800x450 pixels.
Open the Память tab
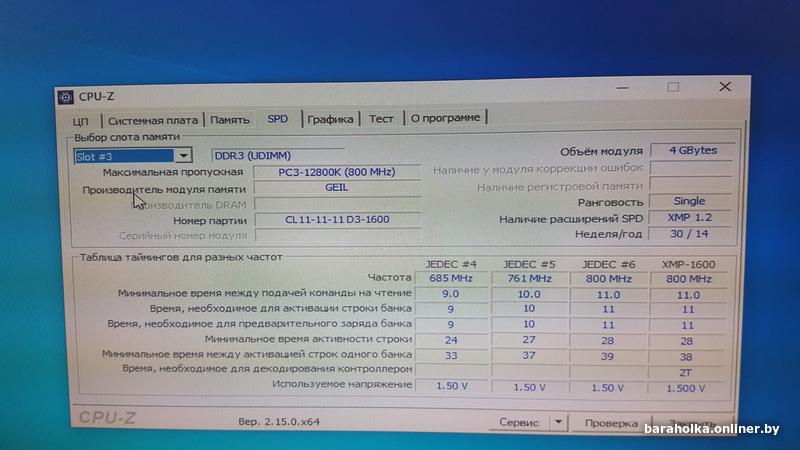pyautogui.click(x=230, y=120)
